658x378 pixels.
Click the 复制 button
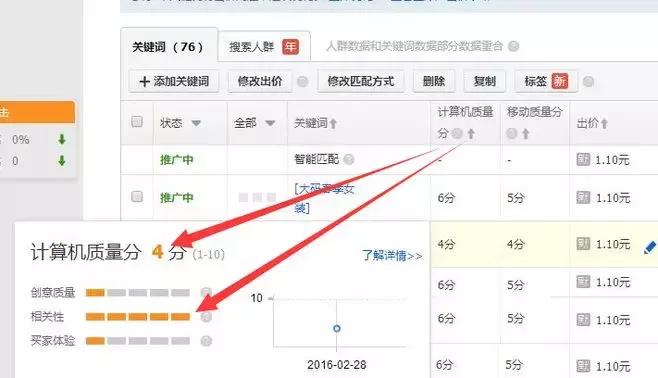pos(485,81)
